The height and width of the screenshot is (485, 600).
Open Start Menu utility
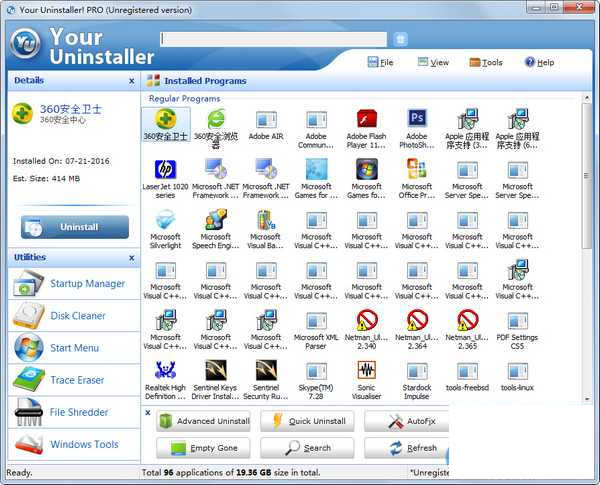74,348
